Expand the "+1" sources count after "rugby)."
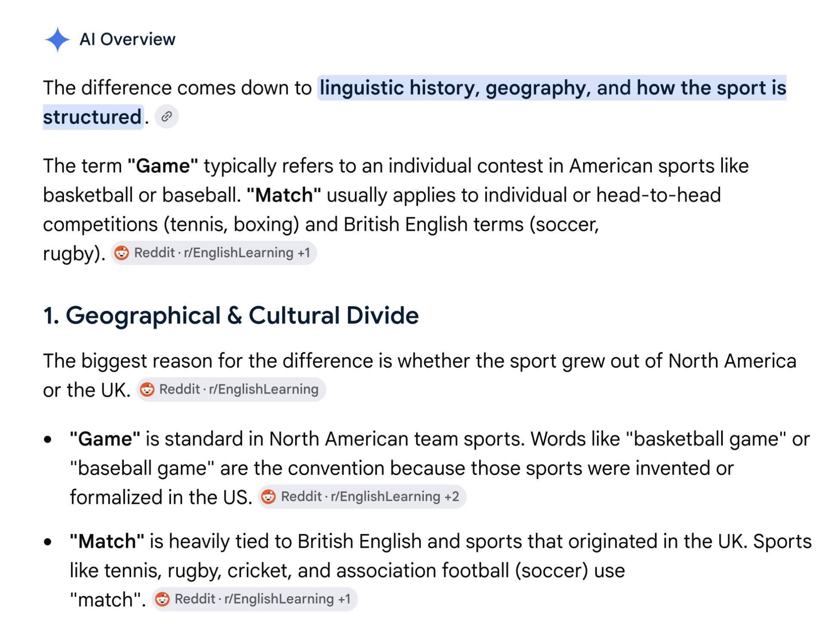Viewport: 829px width, 644px height. tap(303, 253)
